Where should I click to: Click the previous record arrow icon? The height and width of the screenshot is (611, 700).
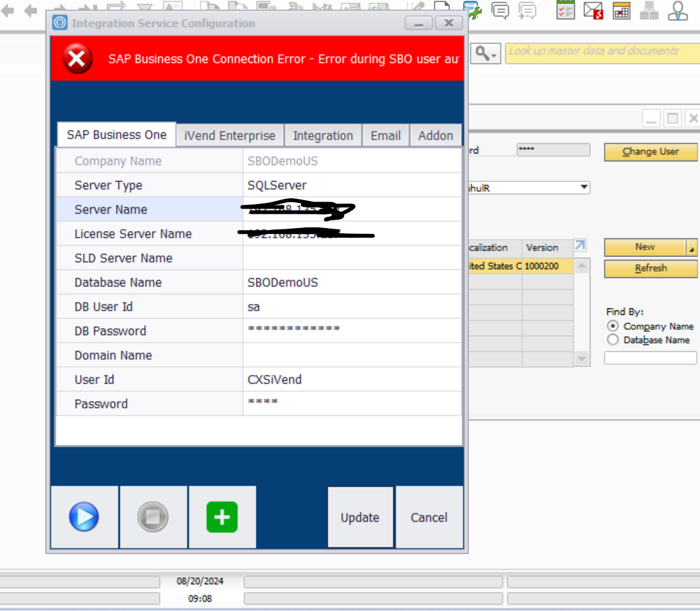[30, 10]
